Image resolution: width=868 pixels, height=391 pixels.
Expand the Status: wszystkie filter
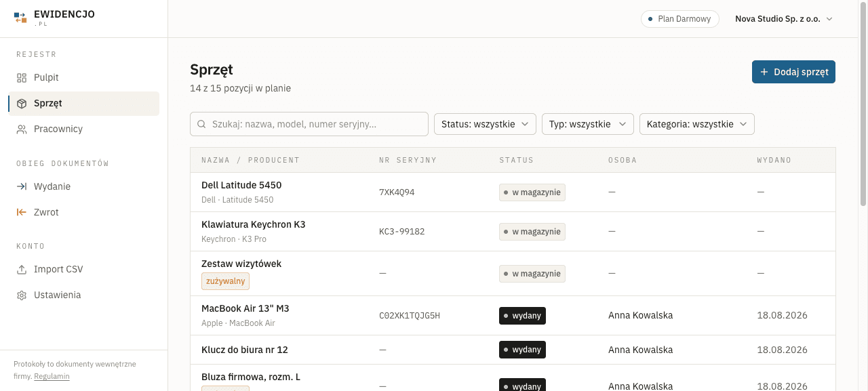pos(485,124)
